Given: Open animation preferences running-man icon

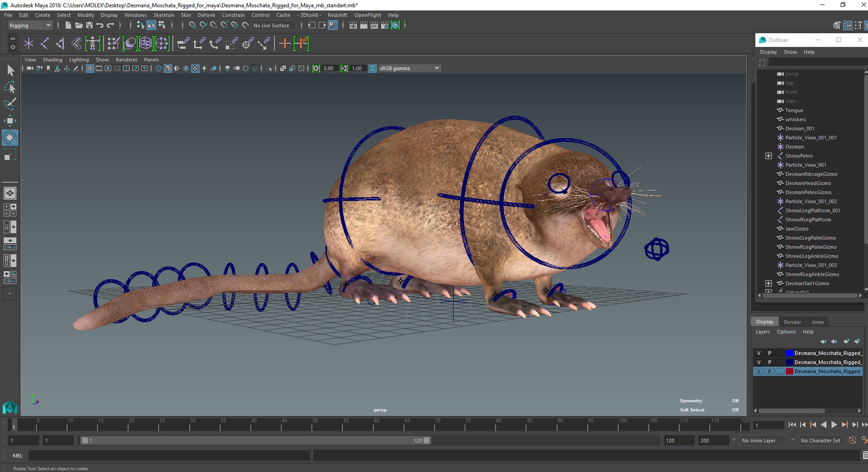Looking at the screenshot, I should 864,440.
